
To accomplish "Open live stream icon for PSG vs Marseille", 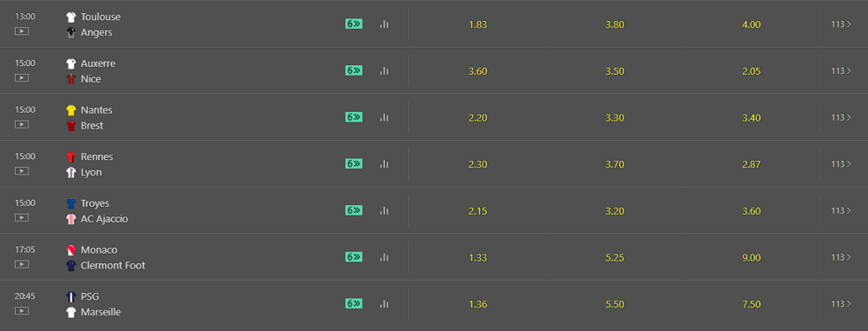I will tap(22, 310).
